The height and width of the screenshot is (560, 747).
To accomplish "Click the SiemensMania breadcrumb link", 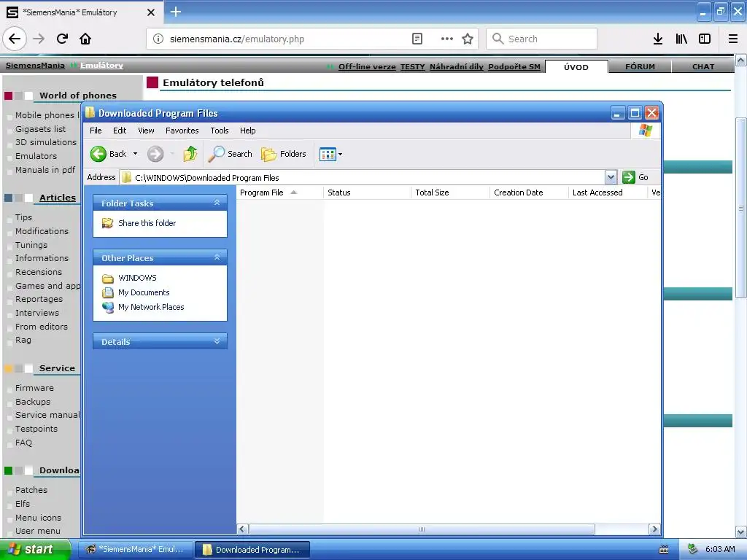I will [35, 65].
